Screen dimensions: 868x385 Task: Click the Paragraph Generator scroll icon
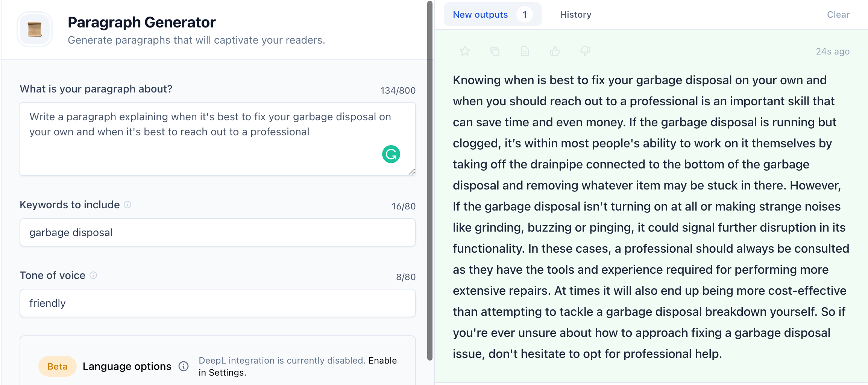(x=35, y=29)
